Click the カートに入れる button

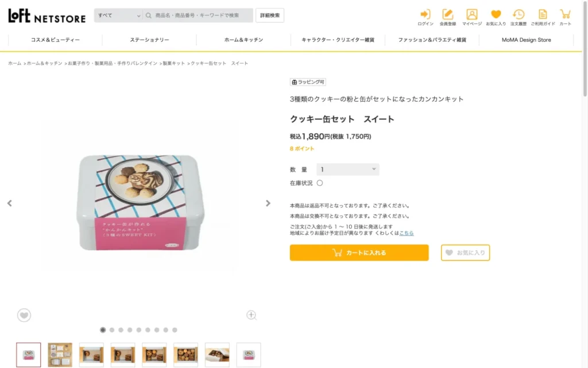(x=359, y=252)
